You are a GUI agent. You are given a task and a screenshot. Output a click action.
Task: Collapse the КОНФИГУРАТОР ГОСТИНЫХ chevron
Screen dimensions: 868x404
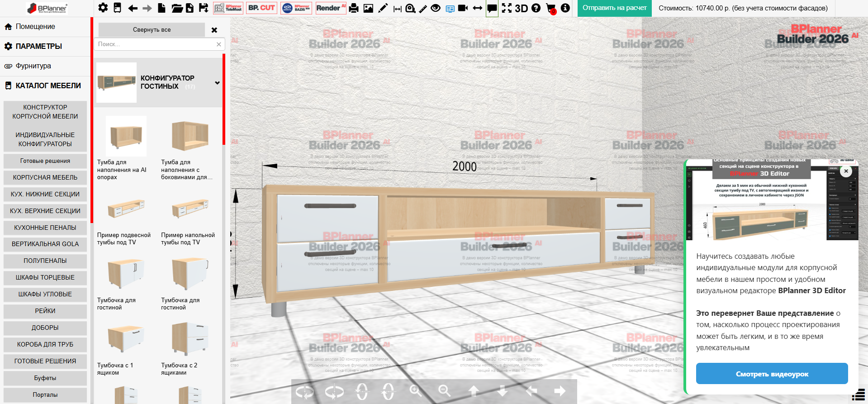[x=218, y=83]
